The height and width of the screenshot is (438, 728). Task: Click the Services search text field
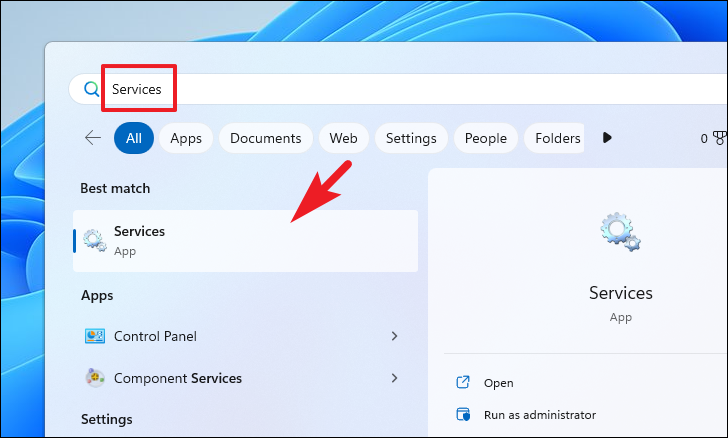(x=397, y=89)
